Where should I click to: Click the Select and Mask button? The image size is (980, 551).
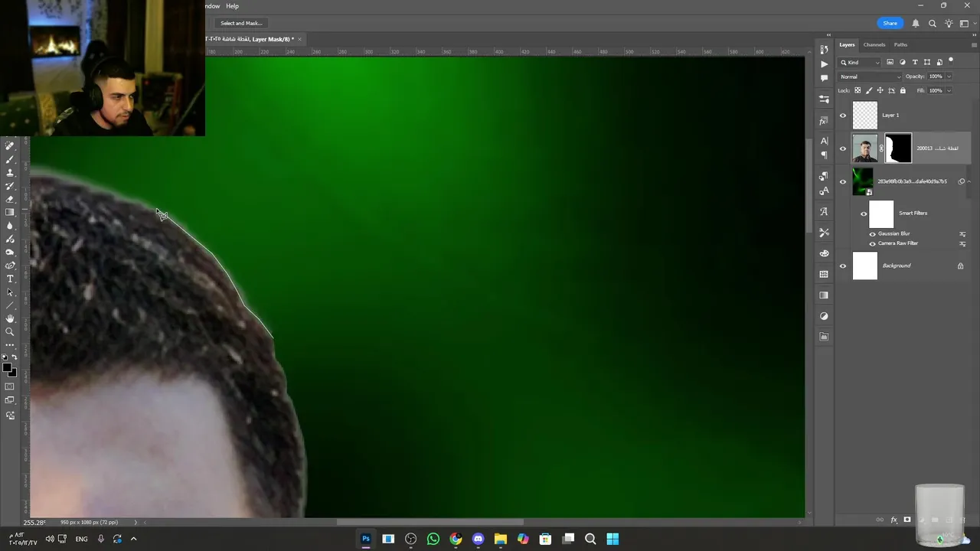(241, 23)
